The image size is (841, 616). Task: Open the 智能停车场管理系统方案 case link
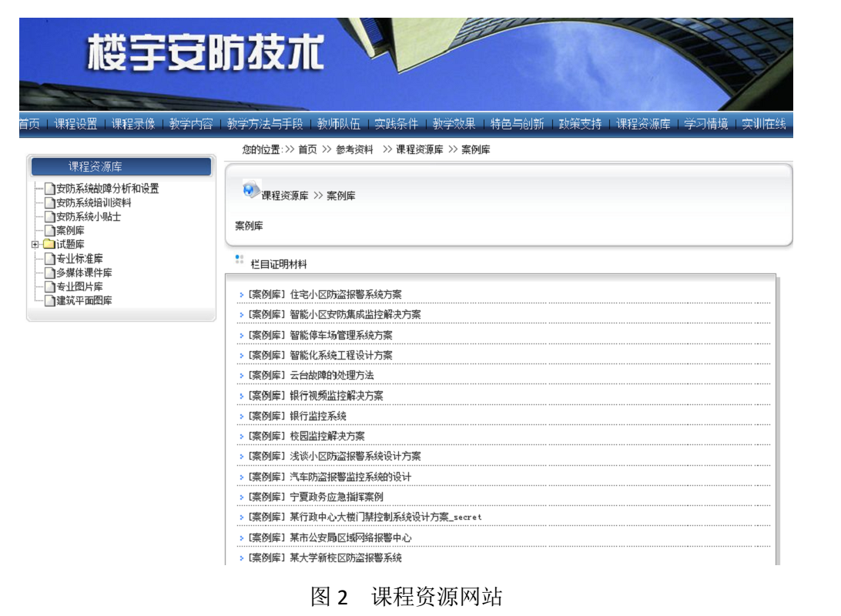pos(340,335)
